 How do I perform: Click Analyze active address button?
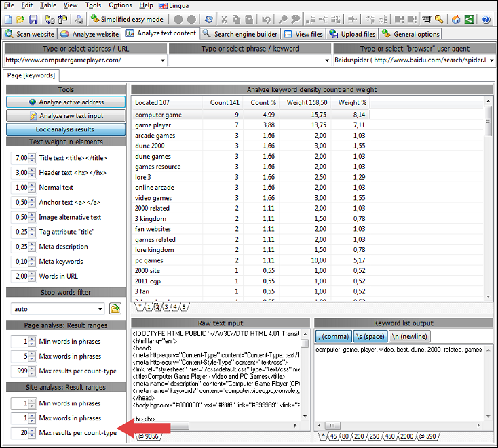tap(66, 102)
